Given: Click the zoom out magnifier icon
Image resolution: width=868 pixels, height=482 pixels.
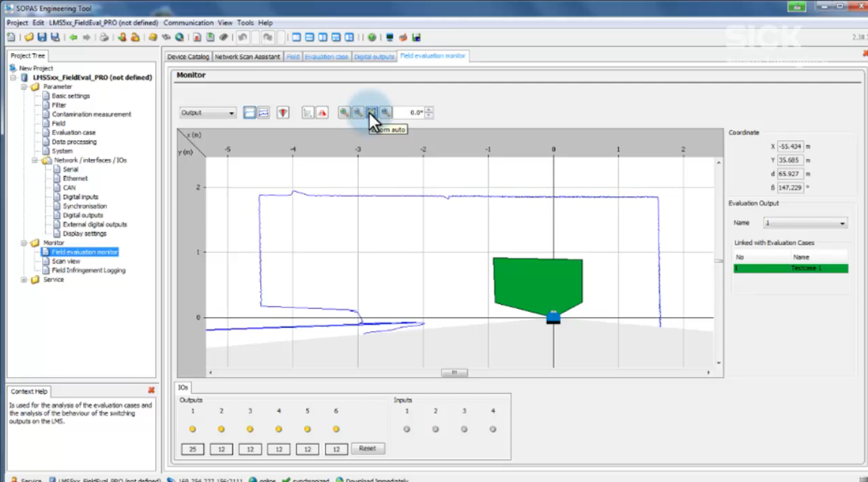Looking at the screenshot, I should point(358,113).
